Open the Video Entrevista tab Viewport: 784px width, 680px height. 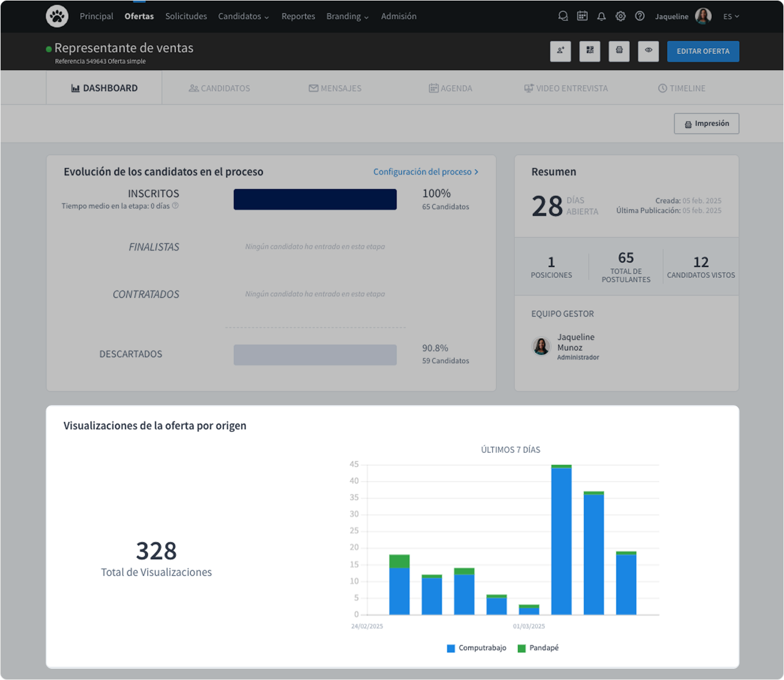566,88
